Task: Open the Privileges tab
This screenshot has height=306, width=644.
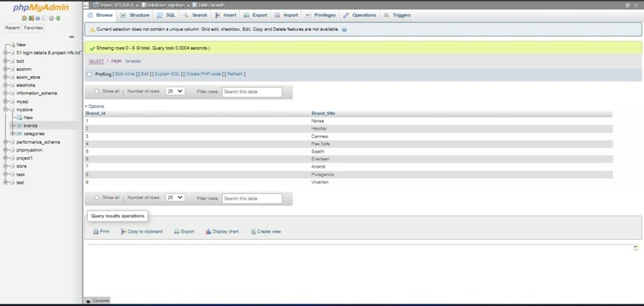Action: pyautogui.click(x=320, y=15)
